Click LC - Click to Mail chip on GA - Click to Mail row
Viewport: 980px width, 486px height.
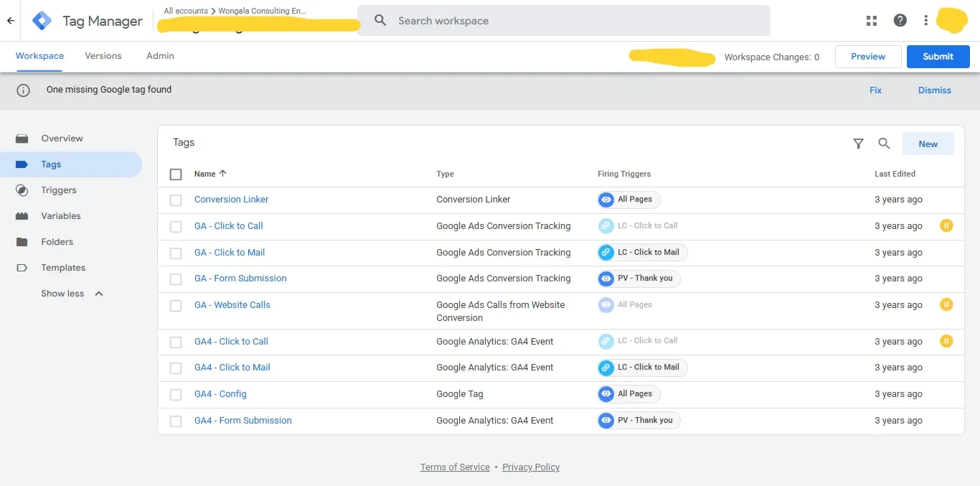[x=642, y=253]
